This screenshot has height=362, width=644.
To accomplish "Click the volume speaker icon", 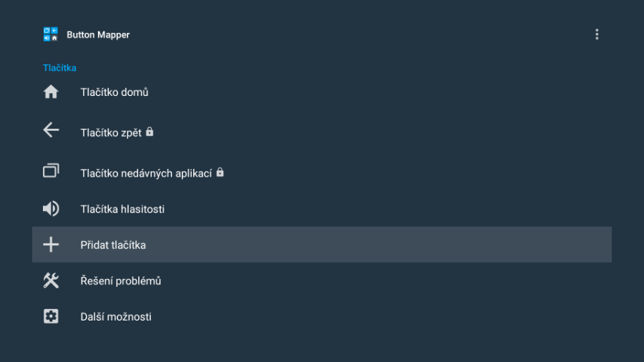I will pos(51,208).
